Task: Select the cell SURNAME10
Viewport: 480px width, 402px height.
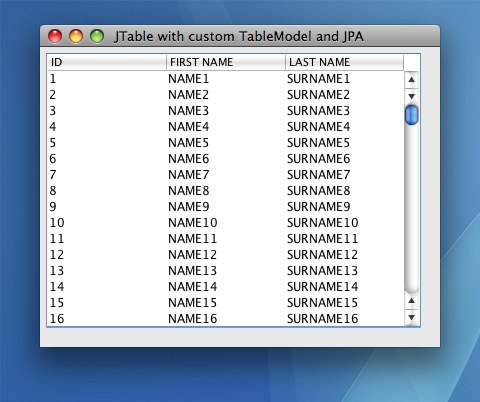Action: pos(345,223)
